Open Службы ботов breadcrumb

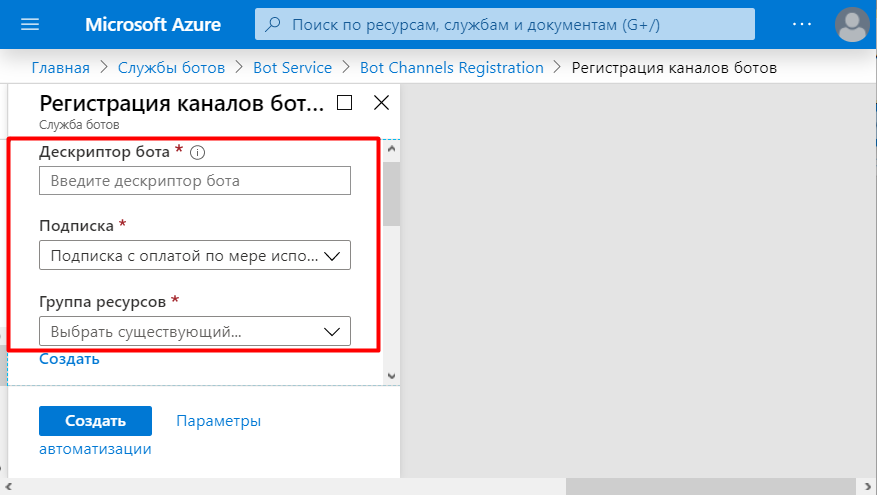(171, 68)
